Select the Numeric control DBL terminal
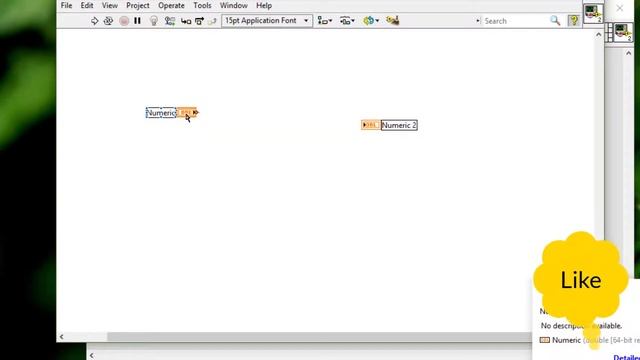Screen dimensions: 640x360 coord(188,112)
